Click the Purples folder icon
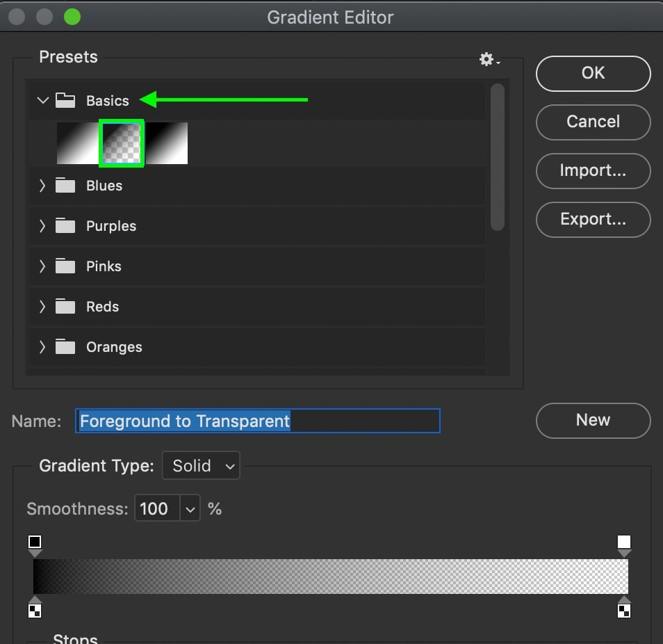 [x=65, y=225]
